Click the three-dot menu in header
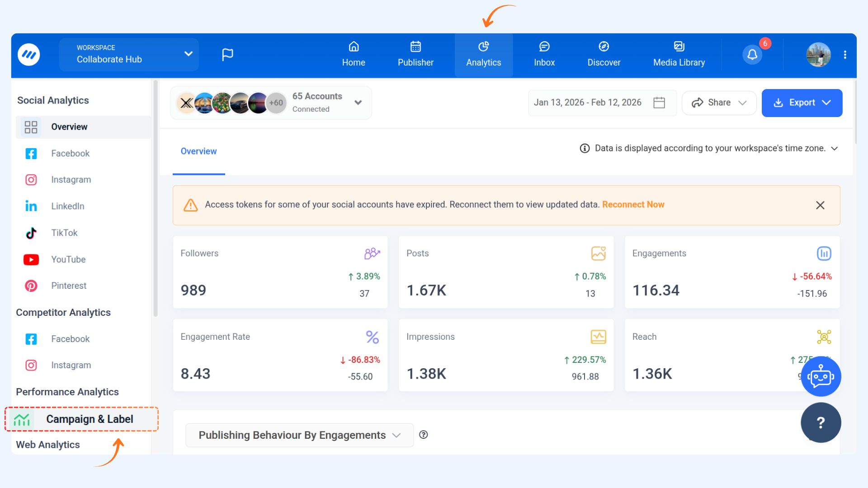 tap(845, 55)
